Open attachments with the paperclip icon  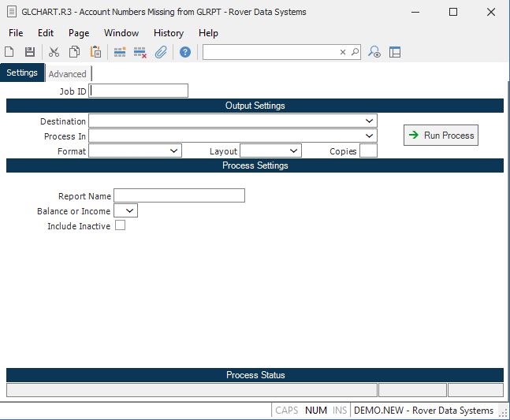(x=161, y=52)
